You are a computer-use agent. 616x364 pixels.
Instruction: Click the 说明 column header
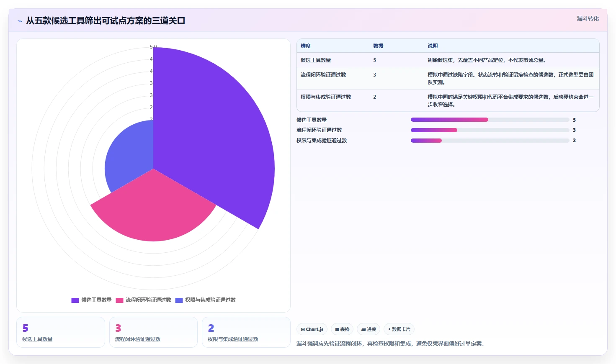click(433, 46)
